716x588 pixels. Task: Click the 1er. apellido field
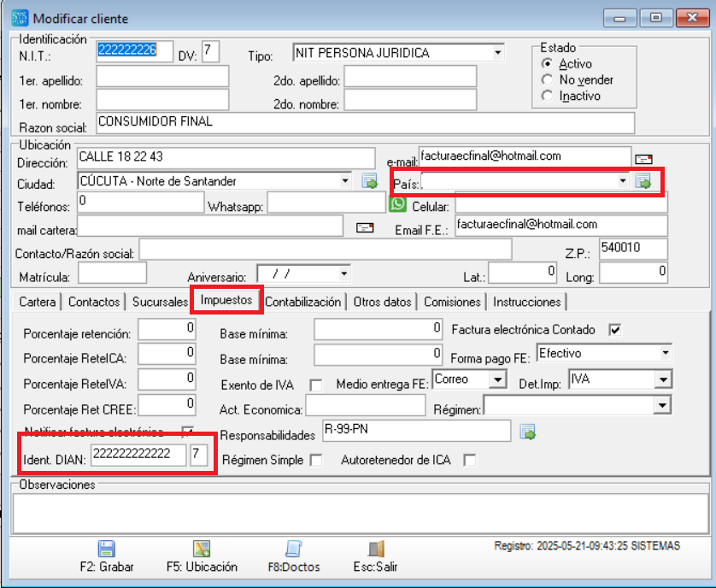tap(162, 76)
